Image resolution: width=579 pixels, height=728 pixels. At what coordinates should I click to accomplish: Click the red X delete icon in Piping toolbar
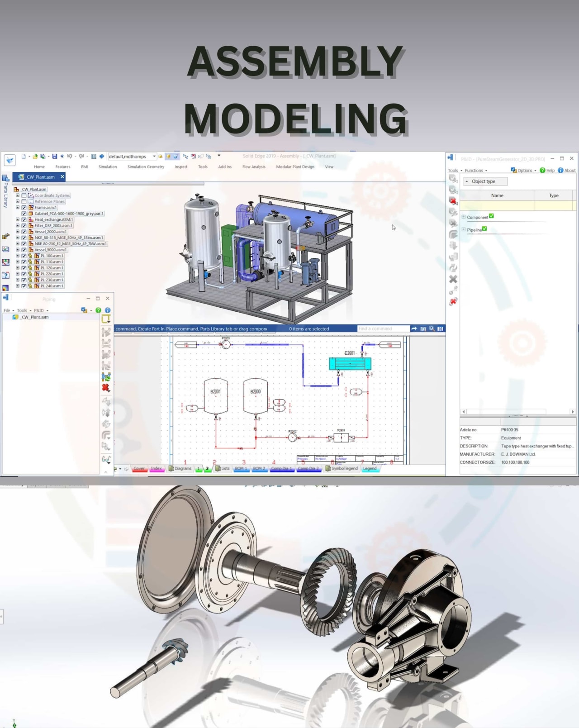106,388
